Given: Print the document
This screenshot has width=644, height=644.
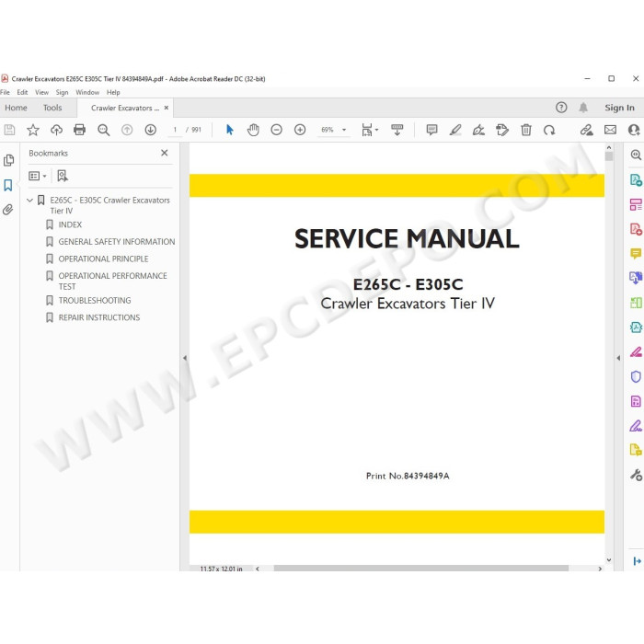Looking at the screenshot, I should coord(80,131).
